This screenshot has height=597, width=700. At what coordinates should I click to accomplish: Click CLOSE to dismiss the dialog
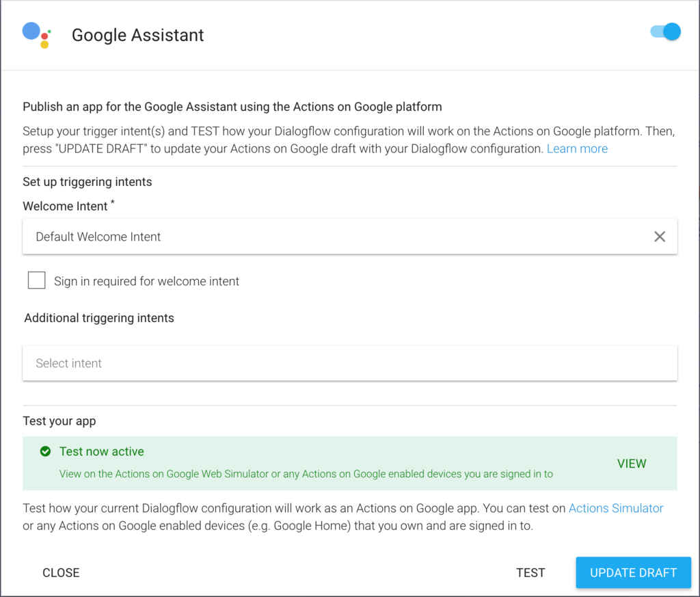(61, 572)
